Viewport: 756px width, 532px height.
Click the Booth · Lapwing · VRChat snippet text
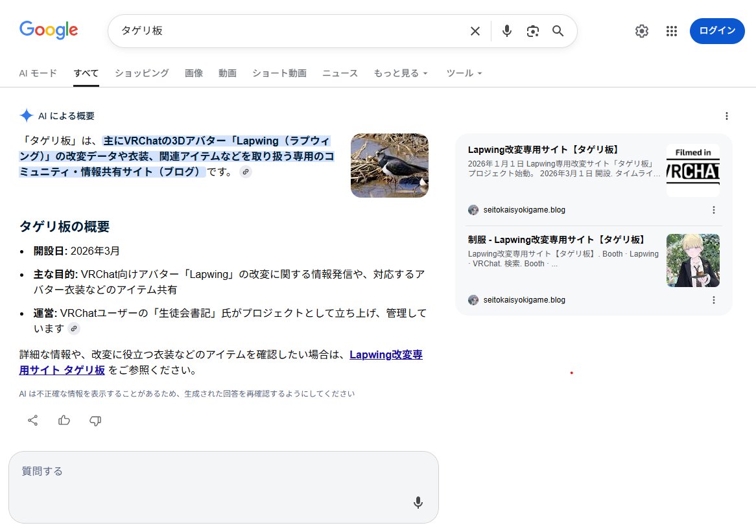click(563, 259)
